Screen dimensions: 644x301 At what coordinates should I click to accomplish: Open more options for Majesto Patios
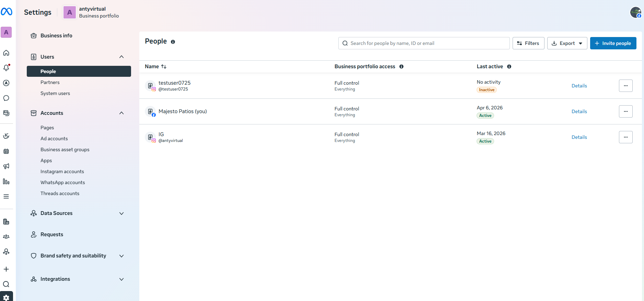point(626,111)
